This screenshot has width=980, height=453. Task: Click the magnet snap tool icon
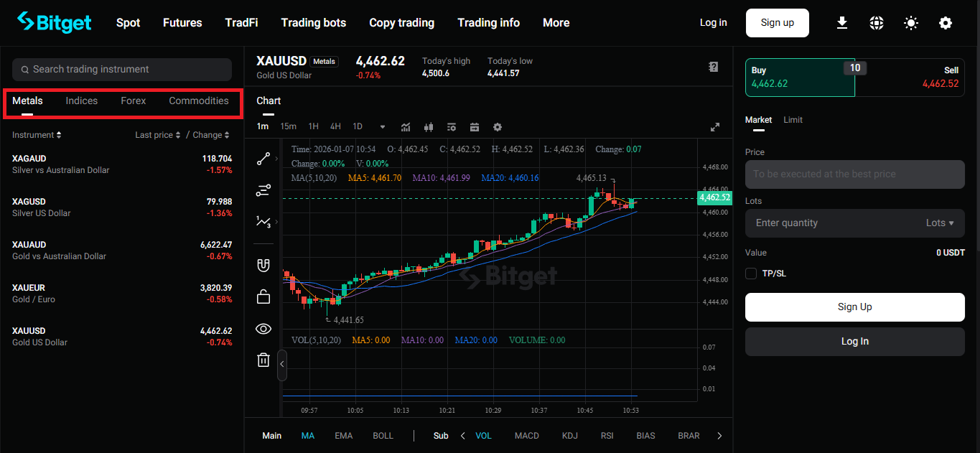pyautogui.click(x=263, y=265)
